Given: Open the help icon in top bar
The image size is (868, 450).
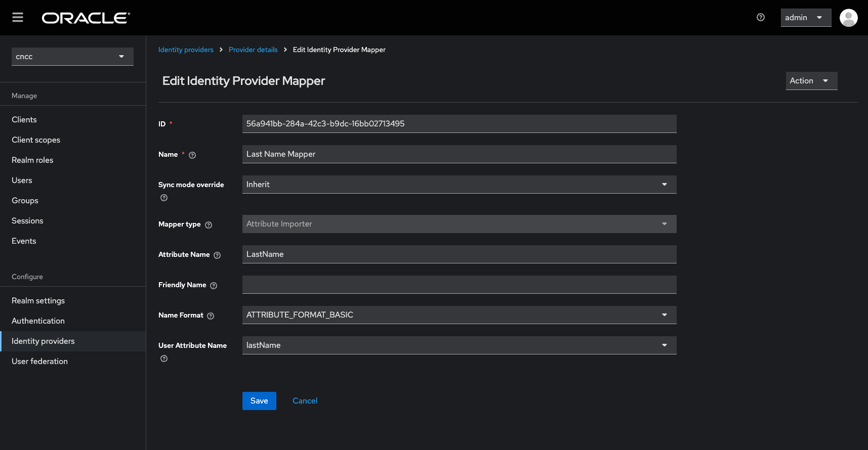Looking at the screenshot, I should click(x=761, y=17).
